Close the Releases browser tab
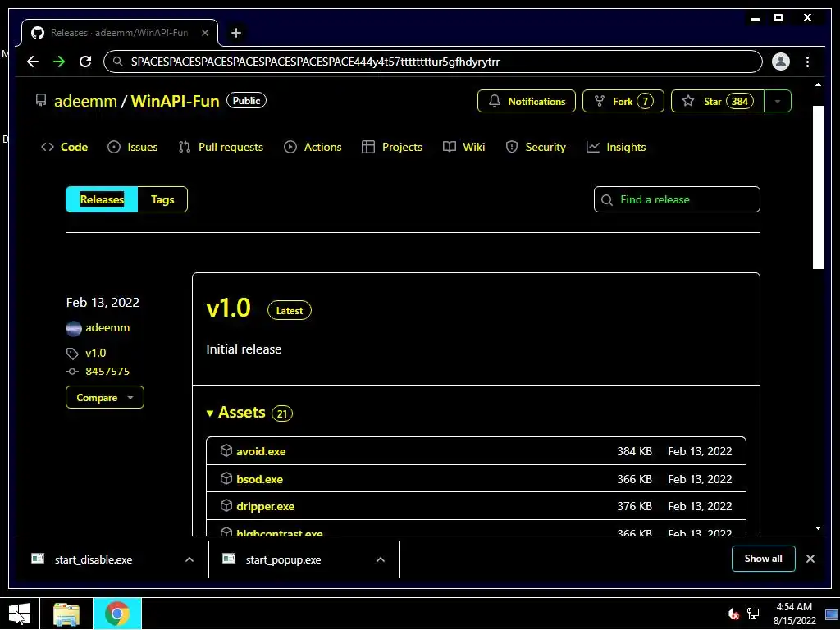 click(x=205, y=33)
